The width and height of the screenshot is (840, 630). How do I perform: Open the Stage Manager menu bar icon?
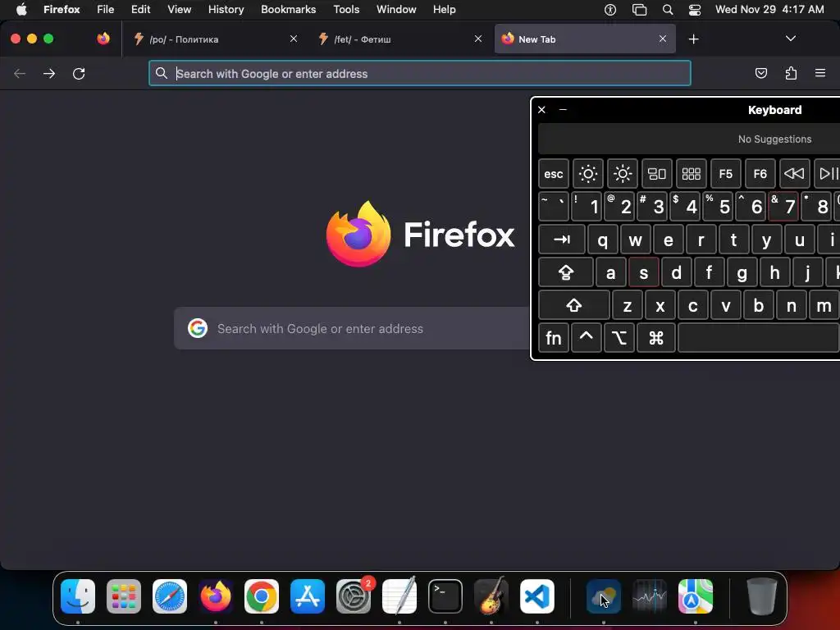[x=639, y=10]
